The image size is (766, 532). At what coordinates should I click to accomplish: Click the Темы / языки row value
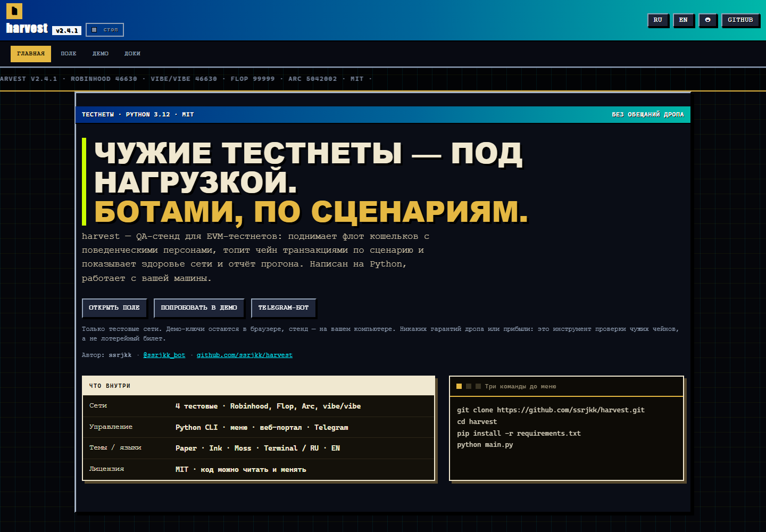click(257, 448)
